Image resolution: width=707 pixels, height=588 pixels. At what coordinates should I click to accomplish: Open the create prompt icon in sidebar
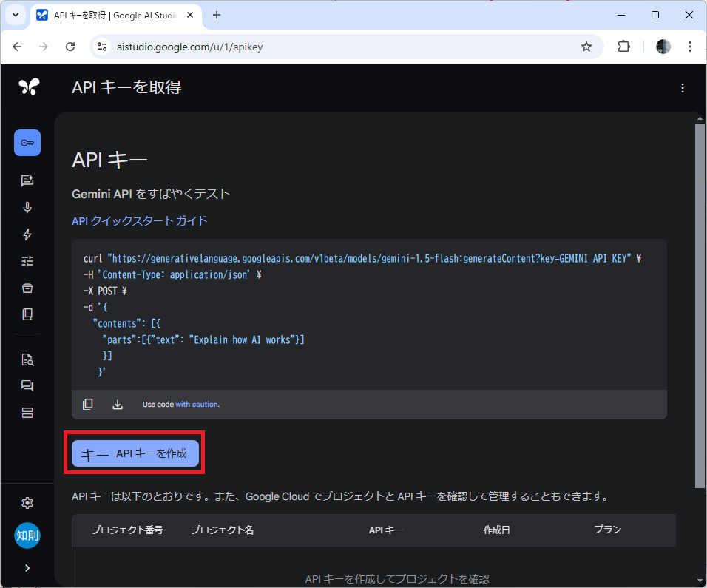point(27,180)
